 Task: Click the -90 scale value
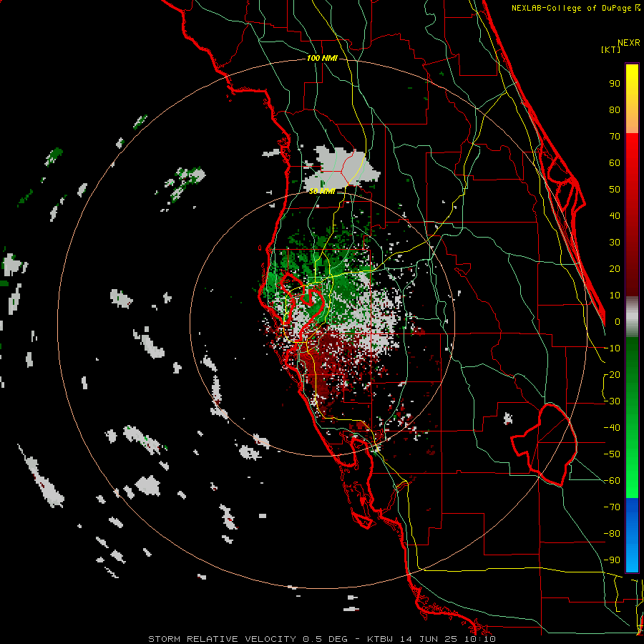click(x=612, y=560)
